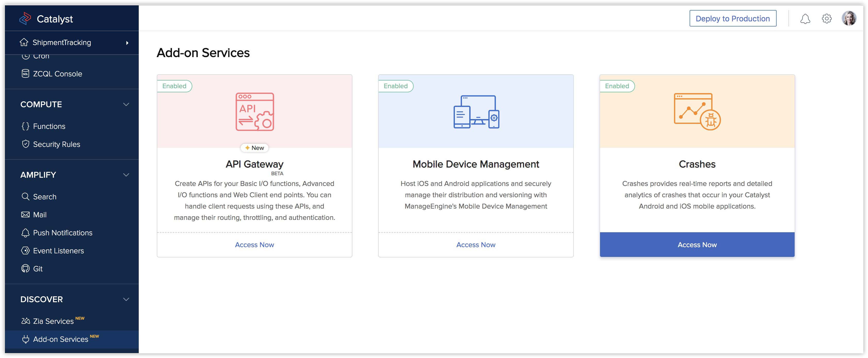The image size is (868, 358).
Task: Click the API Gateway illustration icon
Action: [254, 111]
